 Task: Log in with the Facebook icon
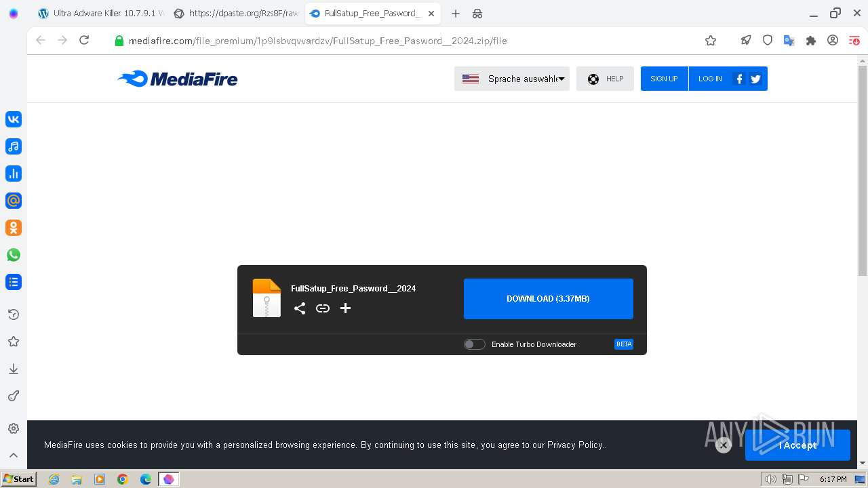[739, 79]
